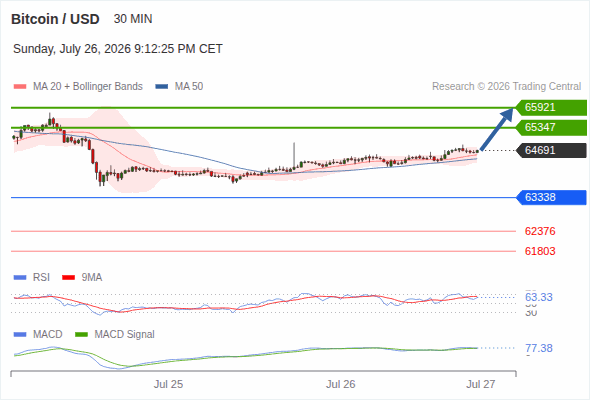The image size is (590, 400).
Task: Click the Bitcoin / USD chart title
Action: pyautogui.click(x=55, y=19)
